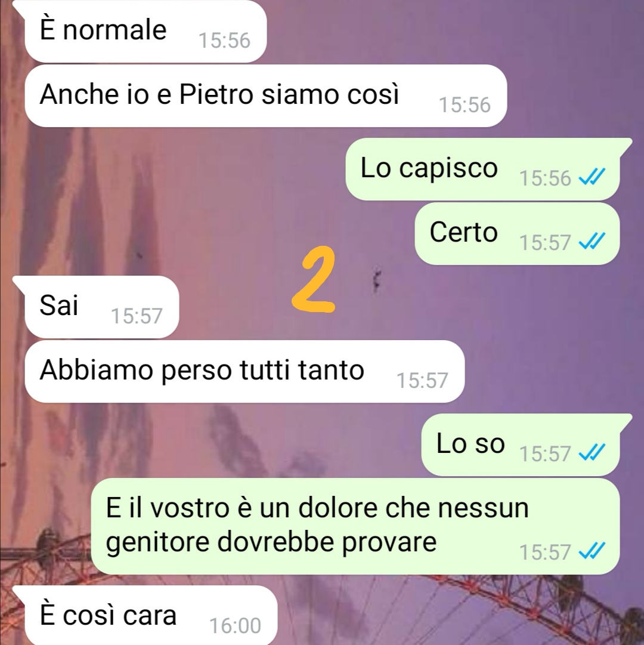Screen dimensions: 644x645
Task: Select the "Abbiamo perso tutti tanto" message
Action: [244, 371]
